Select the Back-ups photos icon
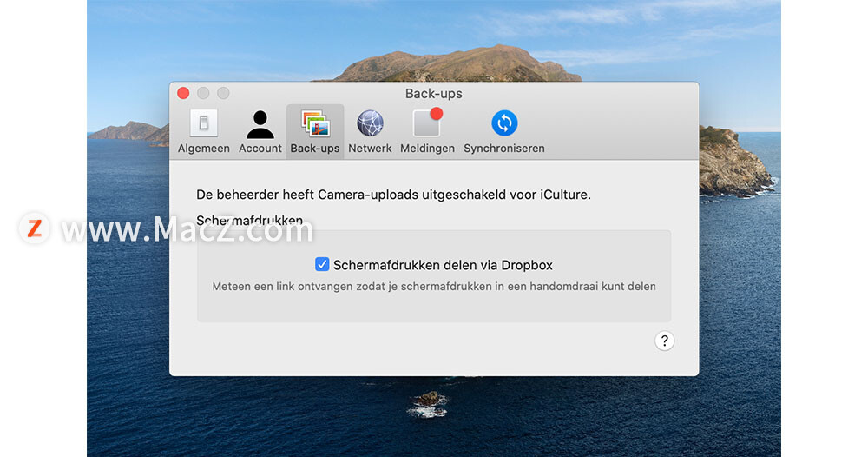Screen dimensions: 868x457 (x=315, y=123)
